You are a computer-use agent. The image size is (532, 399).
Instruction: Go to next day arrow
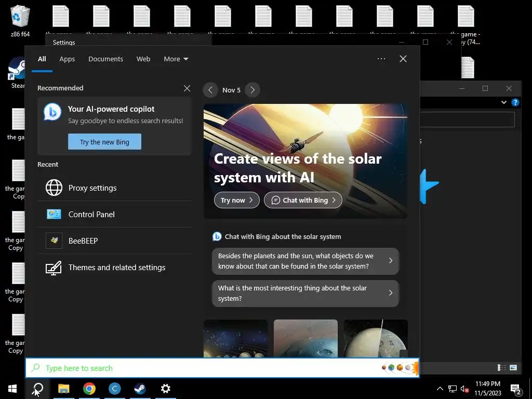(x=252, y=90)
